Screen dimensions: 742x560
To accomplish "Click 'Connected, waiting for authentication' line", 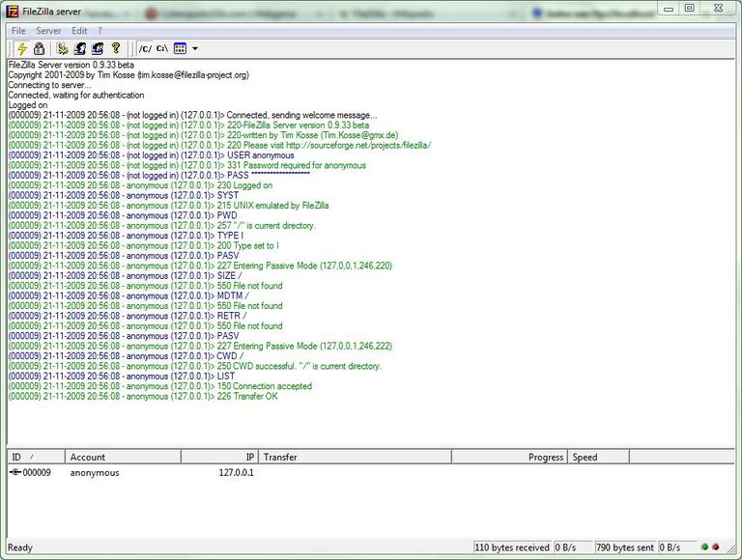I will (x=75, y=95).
